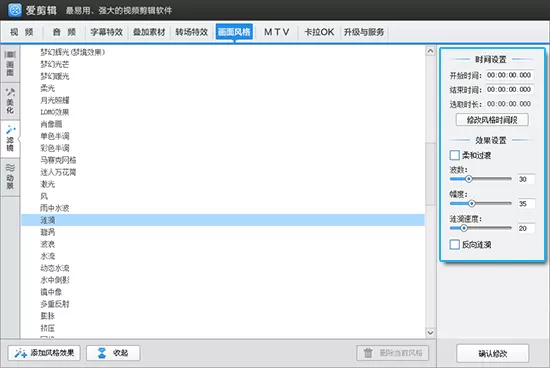Viewport: 550px width, 368px height.
Task: Select the 肖像画 style
Action: pos(51,124)
